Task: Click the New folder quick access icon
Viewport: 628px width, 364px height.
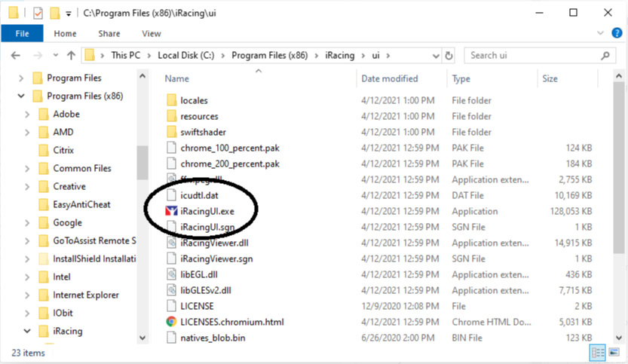Action: coord(54,14)
